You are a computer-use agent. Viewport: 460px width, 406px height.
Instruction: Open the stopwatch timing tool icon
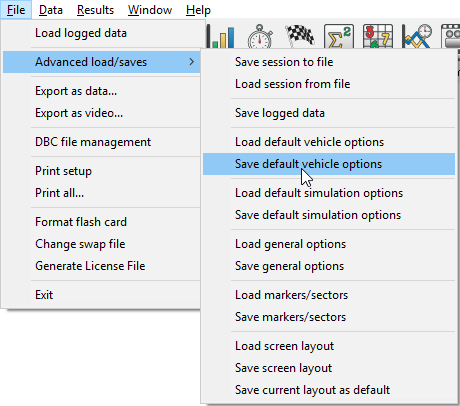point(260,36)
